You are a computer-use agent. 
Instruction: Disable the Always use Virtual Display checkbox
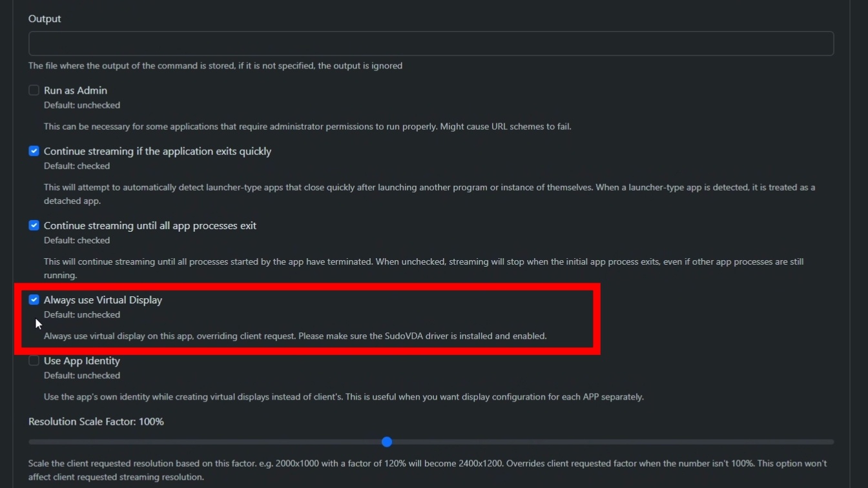(x=34, y=300)
